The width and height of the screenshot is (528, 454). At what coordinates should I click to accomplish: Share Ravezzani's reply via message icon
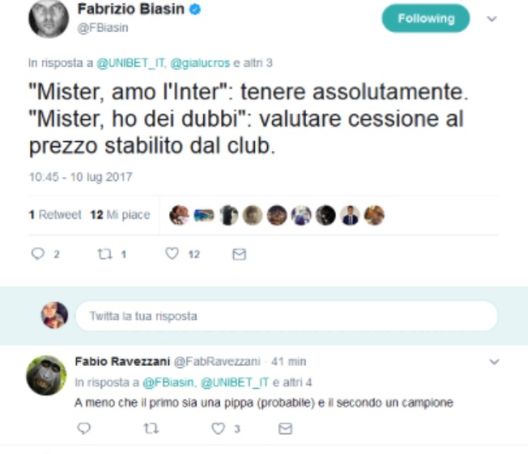(x=285, y=429)
